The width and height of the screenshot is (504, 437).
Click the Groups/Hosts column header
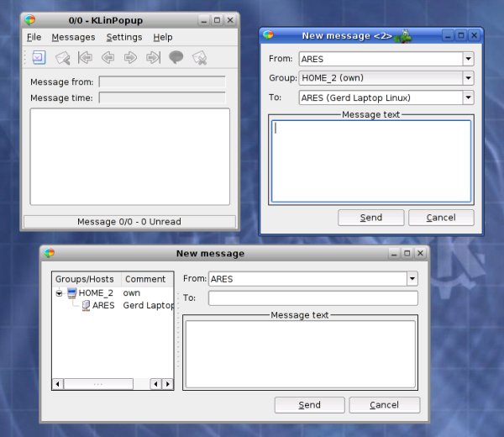(x=87, y=279)
